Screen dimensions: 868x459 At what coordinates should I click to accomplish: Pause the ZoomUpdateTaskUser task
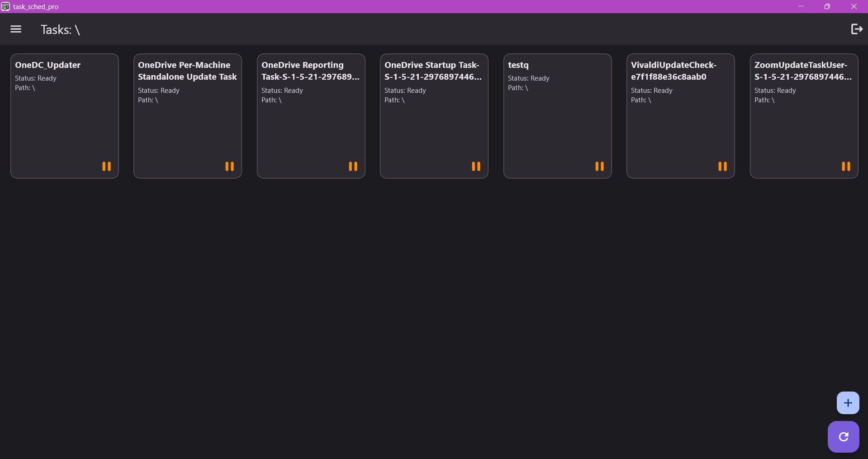[x=846, y=167]
